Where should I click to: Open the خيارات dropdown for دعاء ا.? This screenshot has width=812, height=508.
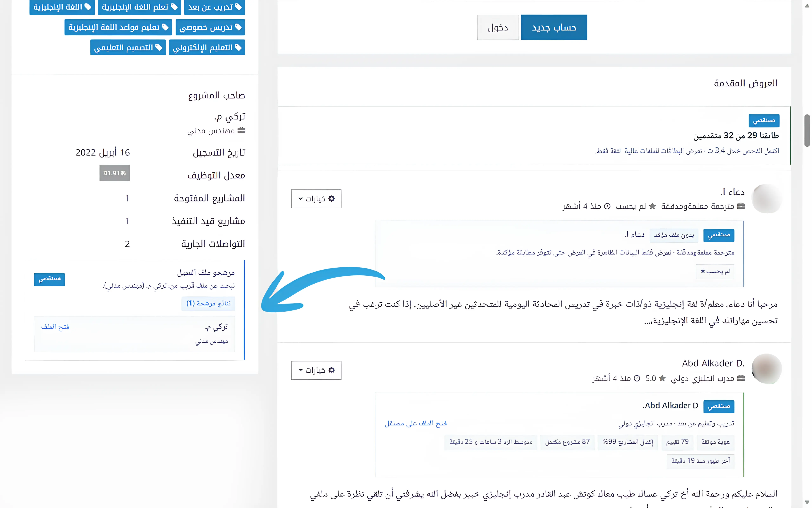316,199
